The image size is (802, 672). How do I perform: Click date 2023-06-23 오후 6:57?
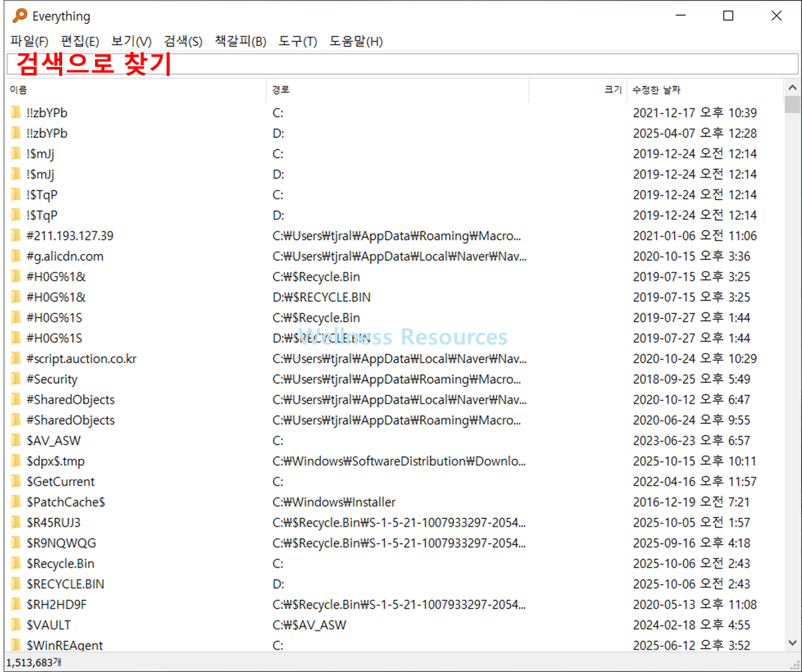tap(691, 440)
